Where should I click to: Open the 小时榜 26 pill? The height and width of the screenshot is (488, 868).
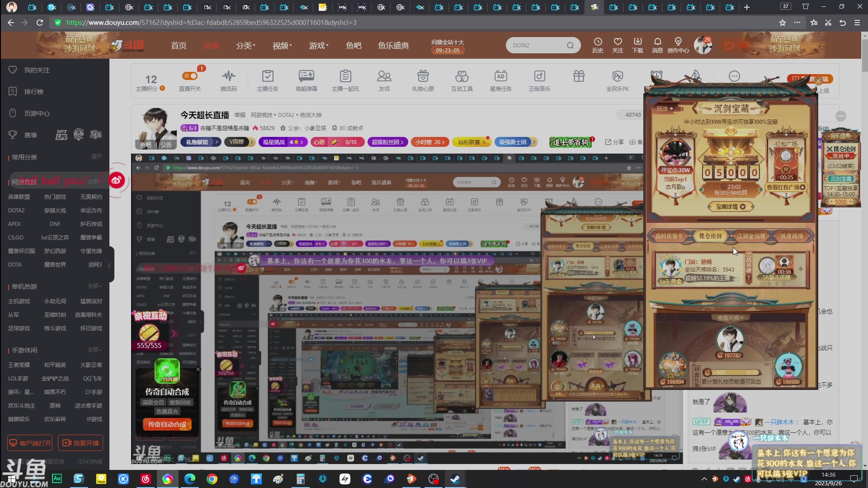[x=430, y=142]
